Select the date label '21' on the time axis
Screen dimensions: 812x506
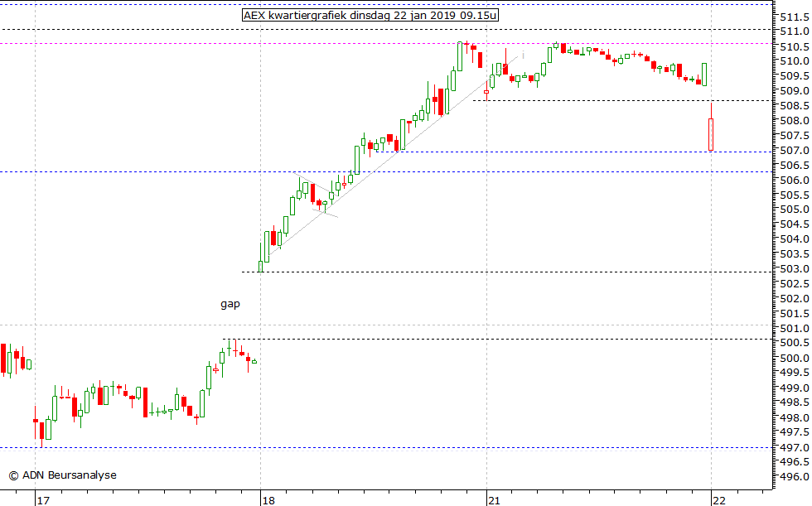click(x=494, y=500)
